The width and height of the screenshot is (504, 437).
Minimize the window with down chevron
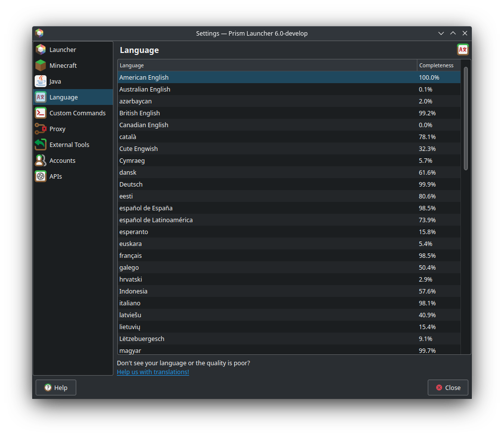pos(441,33)
